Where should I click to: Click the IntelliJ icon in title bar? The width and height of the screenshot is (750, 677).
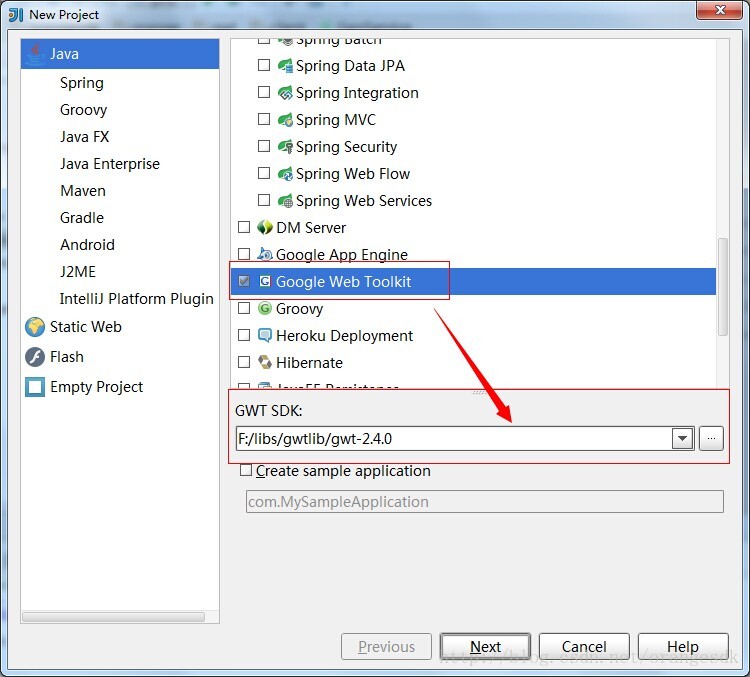pos(16,15)
